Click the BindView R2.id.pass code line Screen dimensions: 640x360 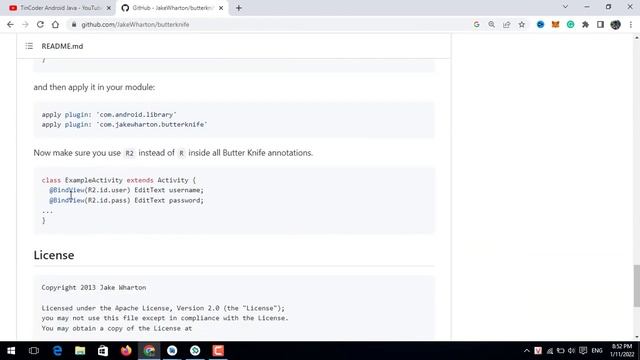[x=126, y=200]
